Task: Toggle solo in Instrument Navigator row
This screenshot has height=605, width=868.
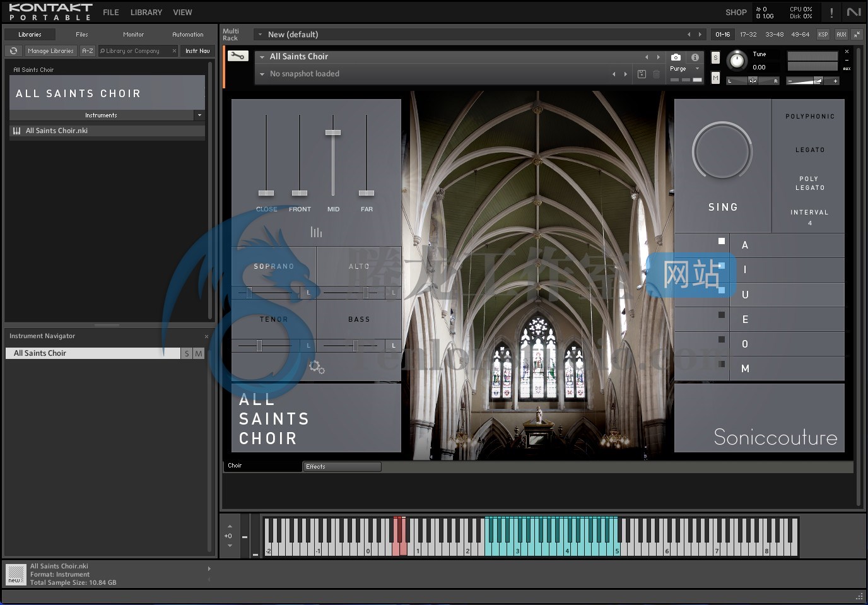Action: [187, 353]
